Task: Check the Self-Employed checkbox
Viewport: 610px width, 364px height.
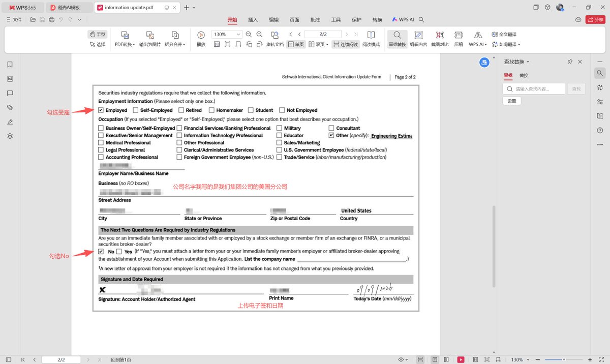Action: click(136, 110)
